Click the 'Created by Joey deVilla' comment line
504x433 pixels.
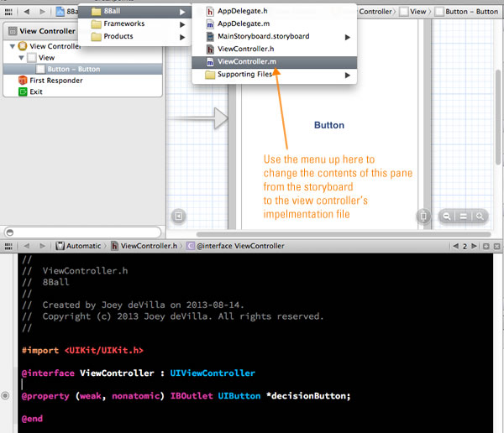coord(133,305)
